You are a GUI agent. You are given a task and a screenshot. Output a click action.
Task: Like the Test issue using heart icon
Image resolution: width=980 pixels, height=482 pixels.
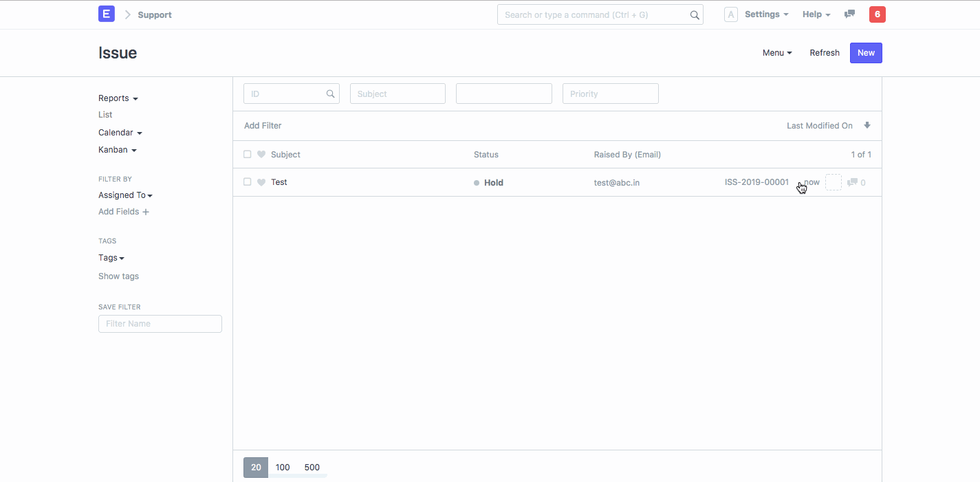tap(261, 182)
